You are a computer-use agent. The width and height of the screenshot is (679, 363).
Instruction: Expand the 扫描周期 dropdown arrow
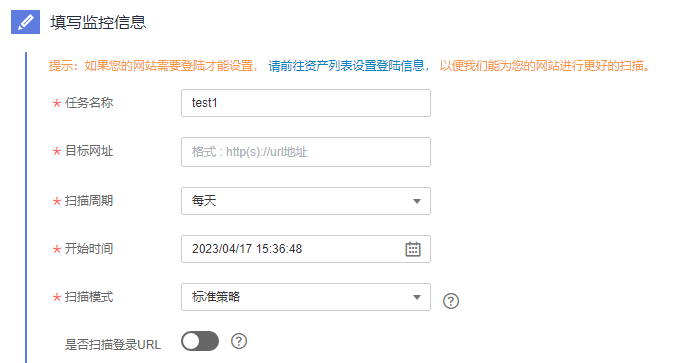coord(417,201)
